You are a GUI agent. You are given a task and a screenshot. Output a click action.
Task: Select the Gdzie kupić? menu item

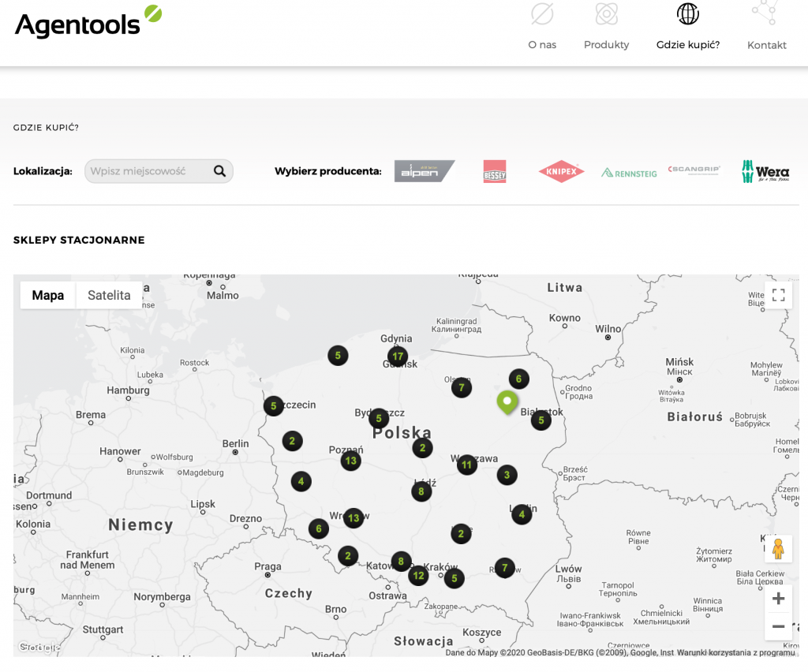point(688,27)
